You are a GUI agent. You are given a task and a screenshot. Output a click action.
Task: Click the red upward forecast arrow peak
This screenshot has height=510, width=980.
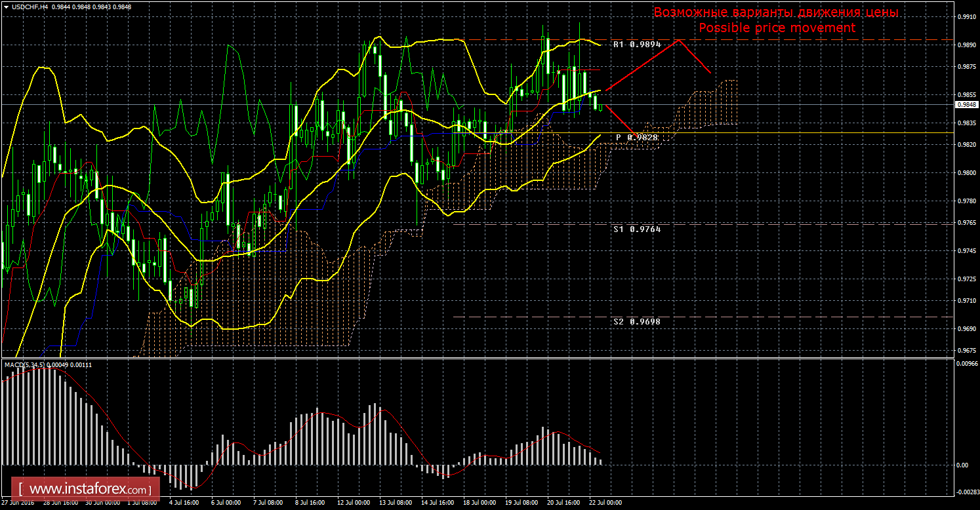tap(680, 41)
